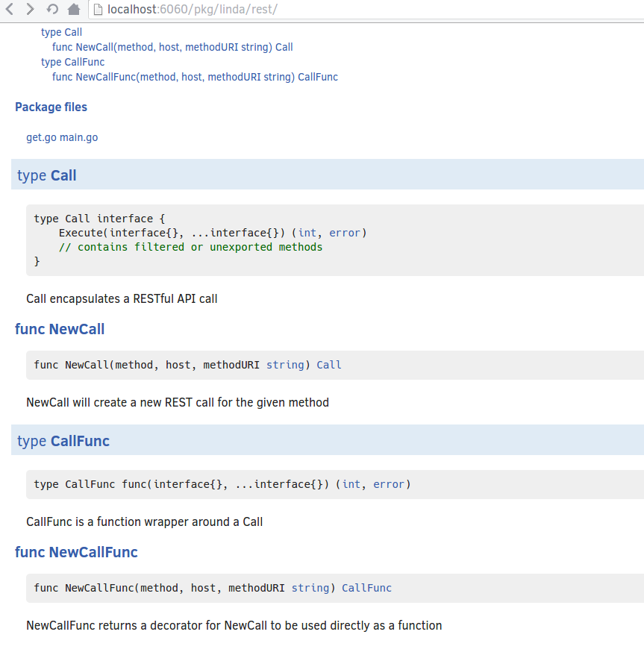Viewport: 644px width, 658px height.
Task: Follow the 'Call' return type link
Action: click(x=329, y=365)
